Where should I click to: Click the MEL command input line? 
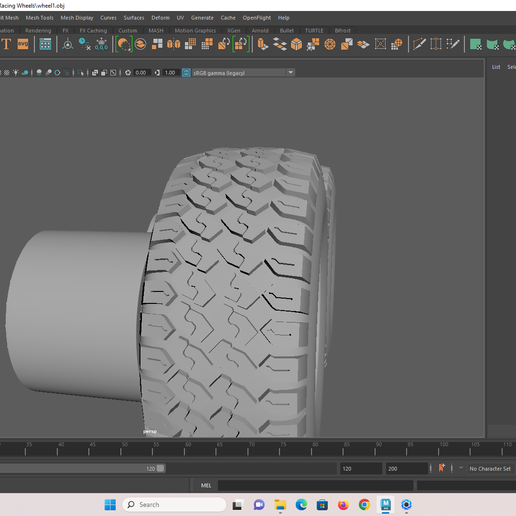[x=315, y=485]
